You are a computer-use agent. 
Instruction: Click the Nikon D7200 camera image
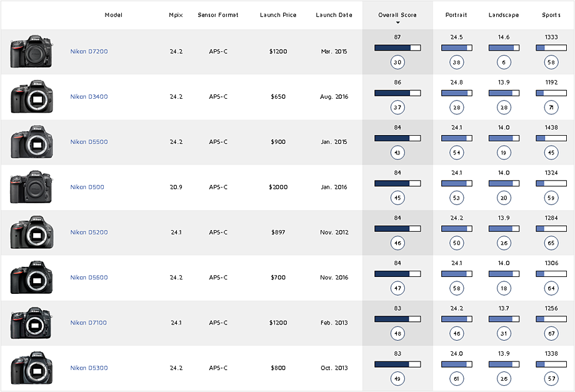[x=31, y=52]
